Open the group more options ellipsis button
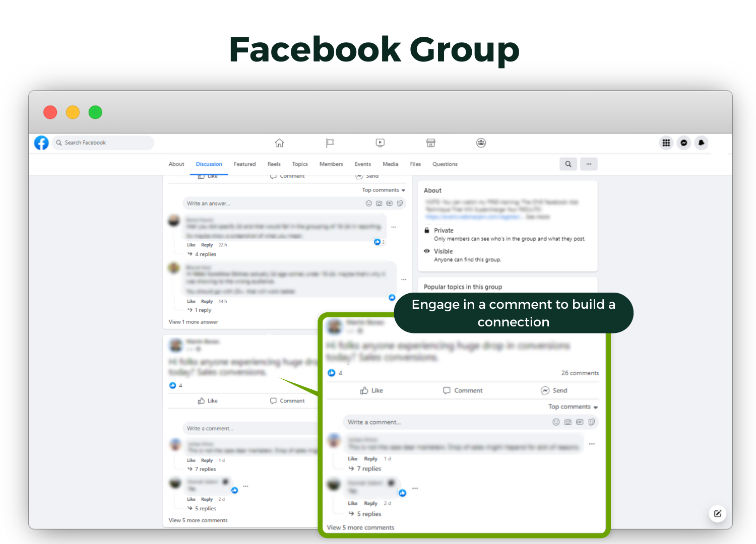The image size is (756, 544). coord(589,164)
